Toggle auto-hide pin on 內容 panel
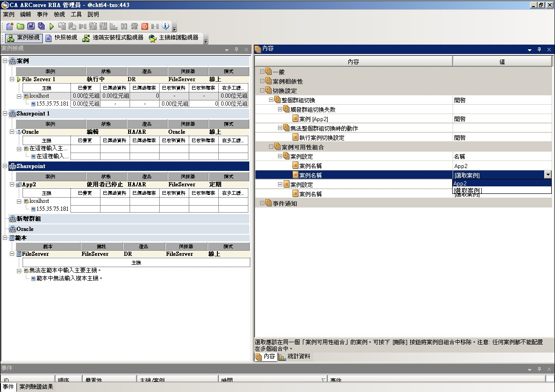Viewport: 555px width, 392px height. [539, 49]
